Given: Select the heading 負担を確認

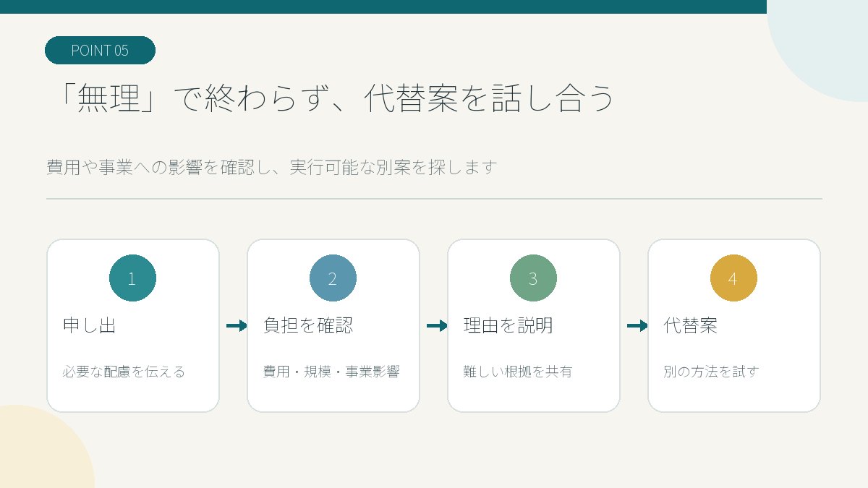Looking at the screenshot, I should [308, 325].
